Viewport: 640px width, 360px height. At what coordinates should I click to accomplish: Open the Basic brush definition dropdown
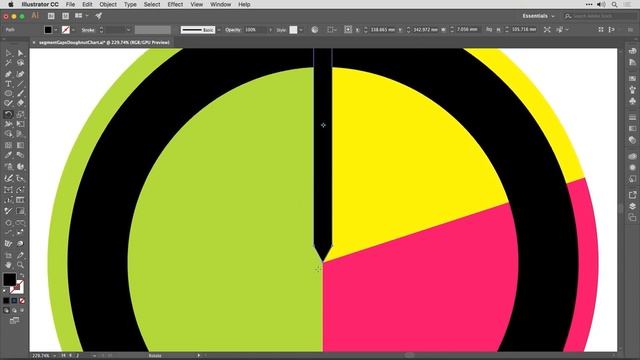click(x=219, y=30)
